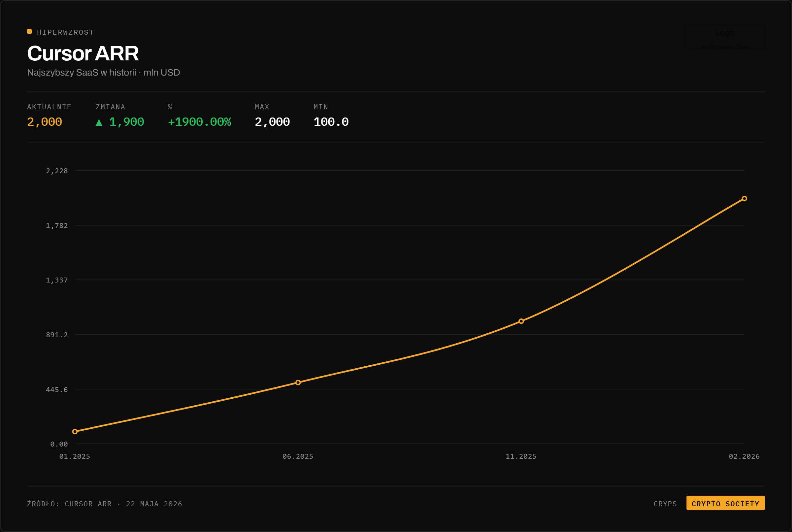Click the MIN stat label
This screenshot has height=532, width=792.
pos(321,107)
